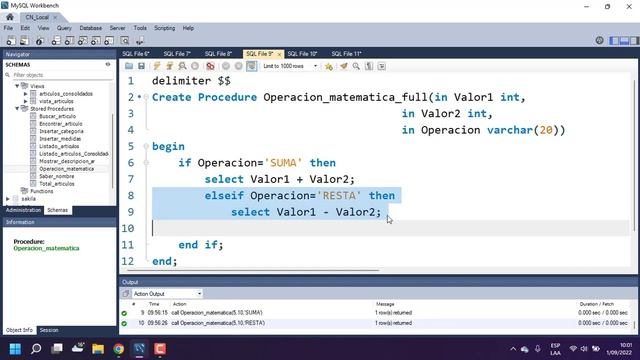Open the Query menu
Screen dimensions: 640x360
click(x=64, y=28)
